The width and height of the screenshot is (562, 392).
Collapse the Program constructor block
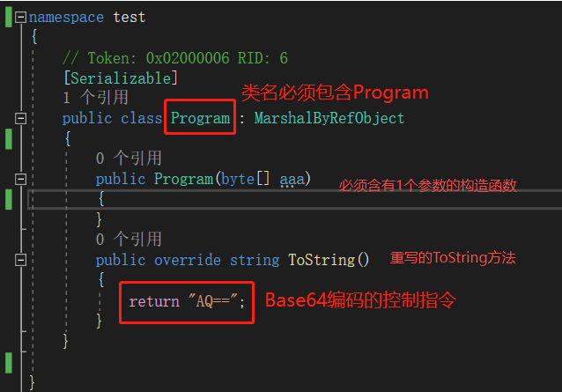click(x=20, y=179)
